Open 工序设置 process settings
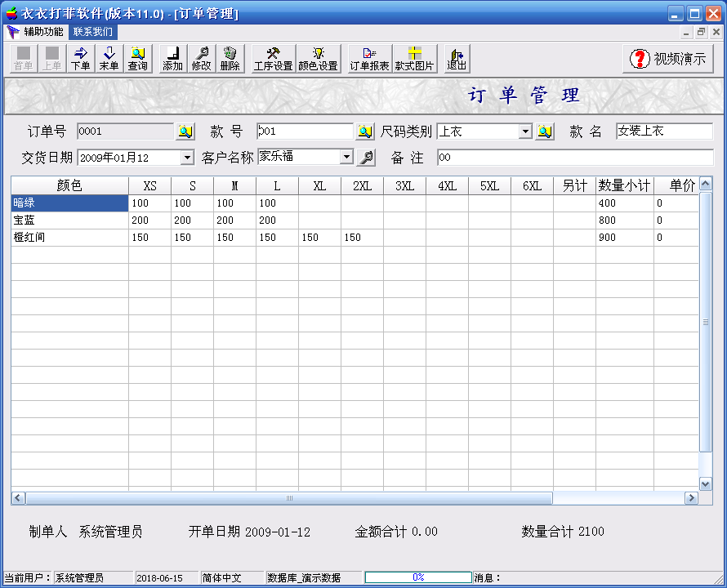Screen dimensions: 727x588 [x=273, y=59]
